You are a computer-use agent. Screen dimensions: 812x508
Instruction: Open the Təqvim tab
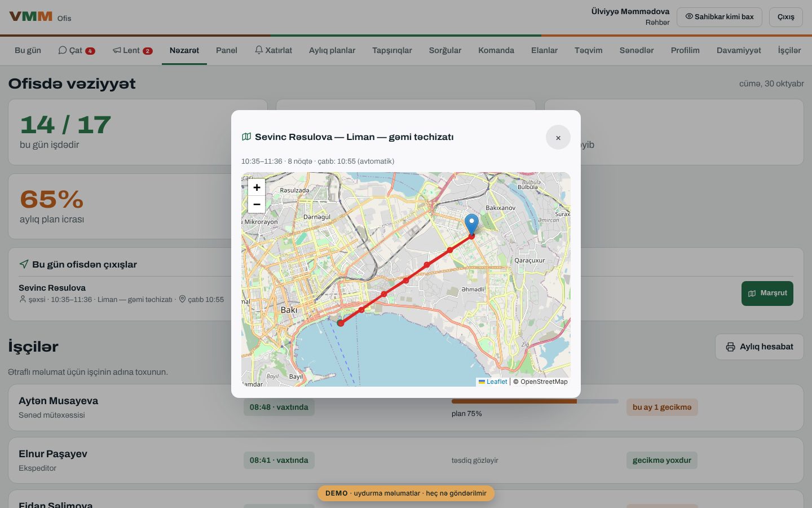tap(589, 50)
